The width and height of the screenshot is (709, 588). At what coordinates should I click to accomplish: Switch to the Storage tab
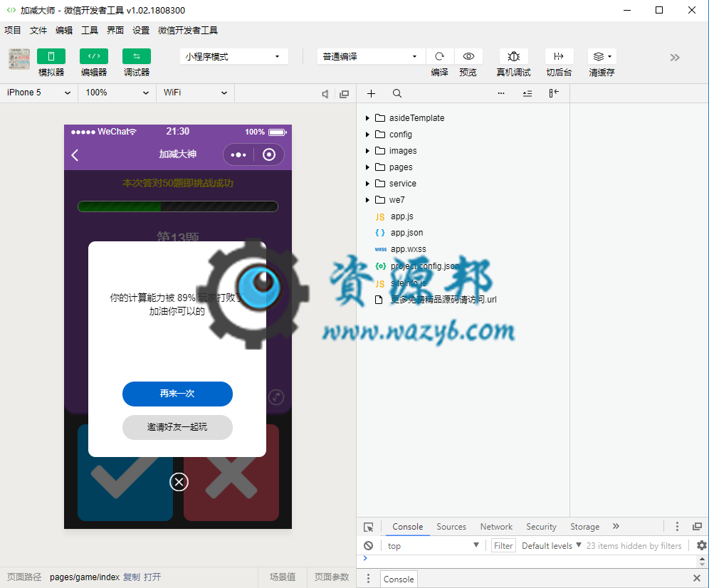tap(584, 527)
